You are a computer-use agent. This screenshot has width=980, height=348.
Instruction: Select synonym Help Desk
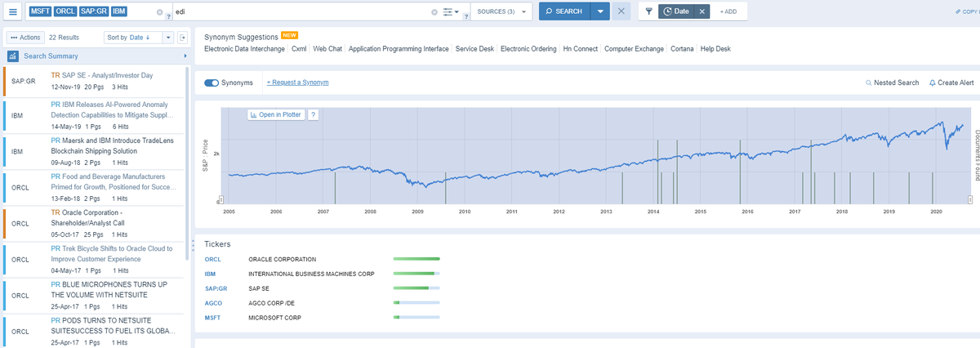coord(715,49)
